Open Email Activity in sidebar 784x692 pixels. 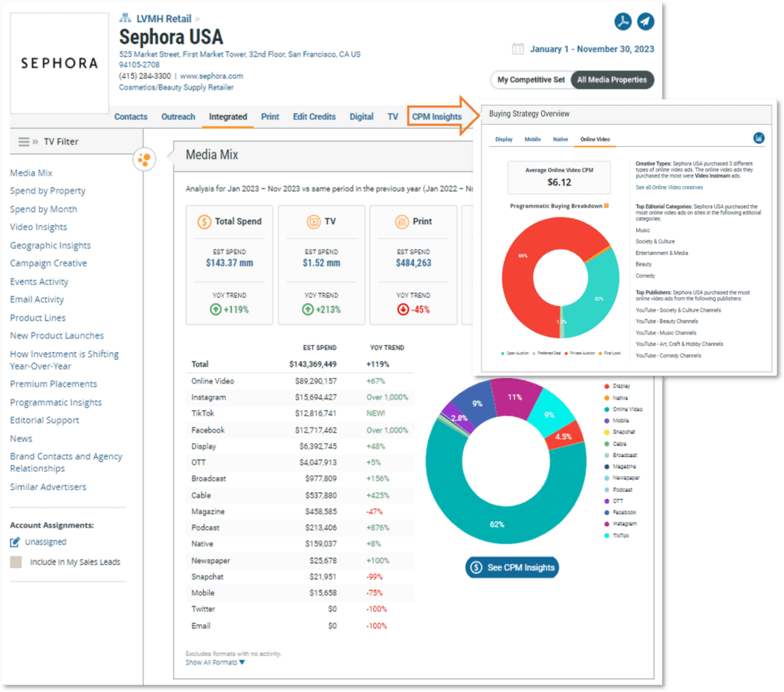[x=37, y=299]
